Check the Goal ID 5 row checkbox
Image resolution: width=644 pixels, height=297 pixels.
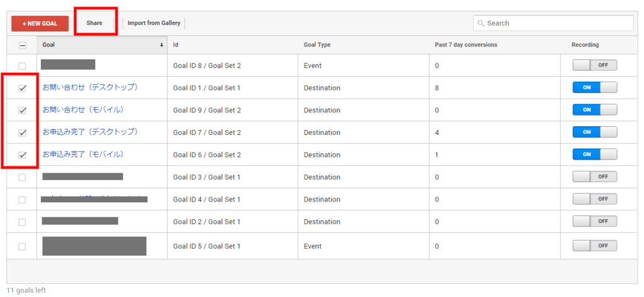coord(22,247)
